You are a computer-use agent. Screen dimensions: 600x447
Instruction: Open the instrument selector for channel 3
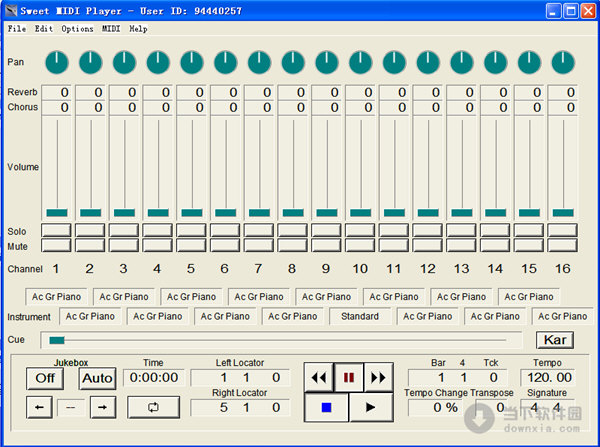[124, 297]
